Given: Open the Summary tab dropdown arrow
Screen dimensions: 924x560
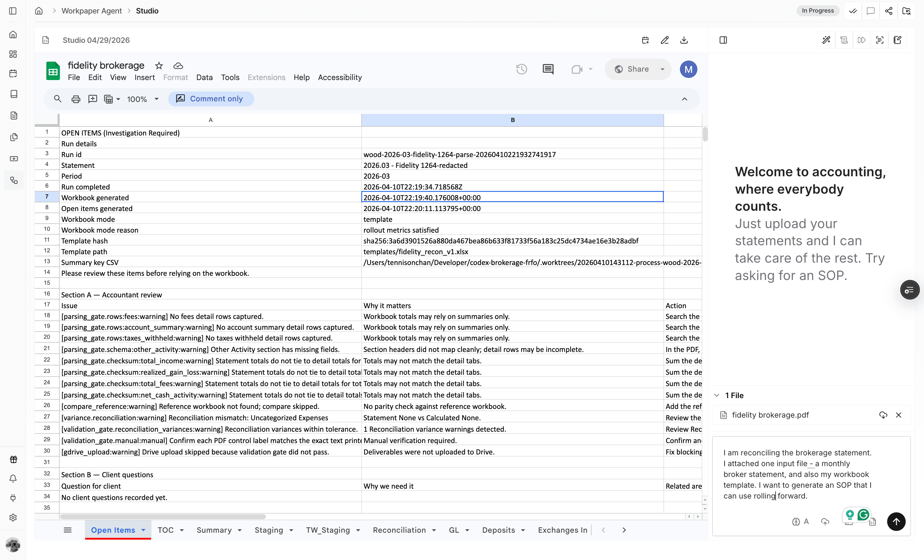Looking at the screenshot, I should click(240, 530).
